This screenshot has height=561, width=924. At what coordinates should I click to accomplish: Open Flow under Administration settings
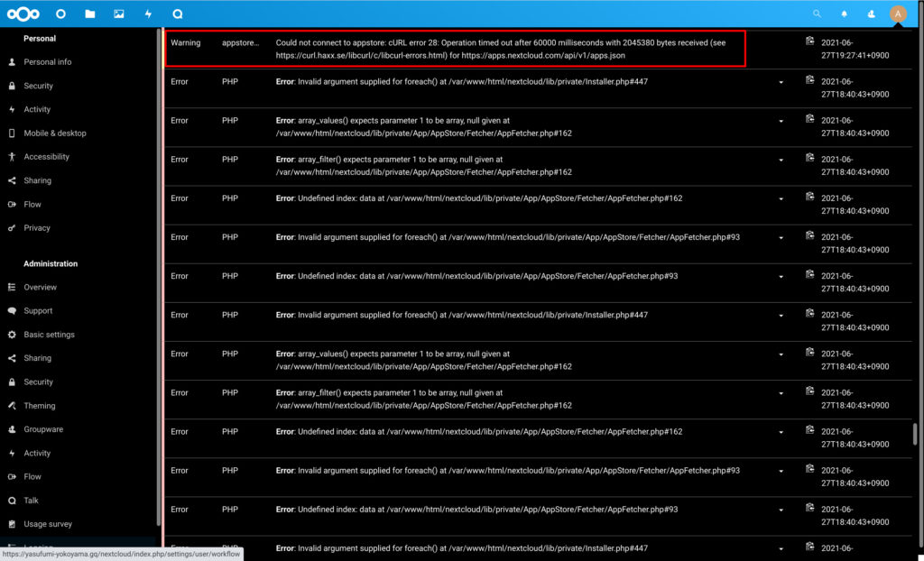click(x=32, y=477)
